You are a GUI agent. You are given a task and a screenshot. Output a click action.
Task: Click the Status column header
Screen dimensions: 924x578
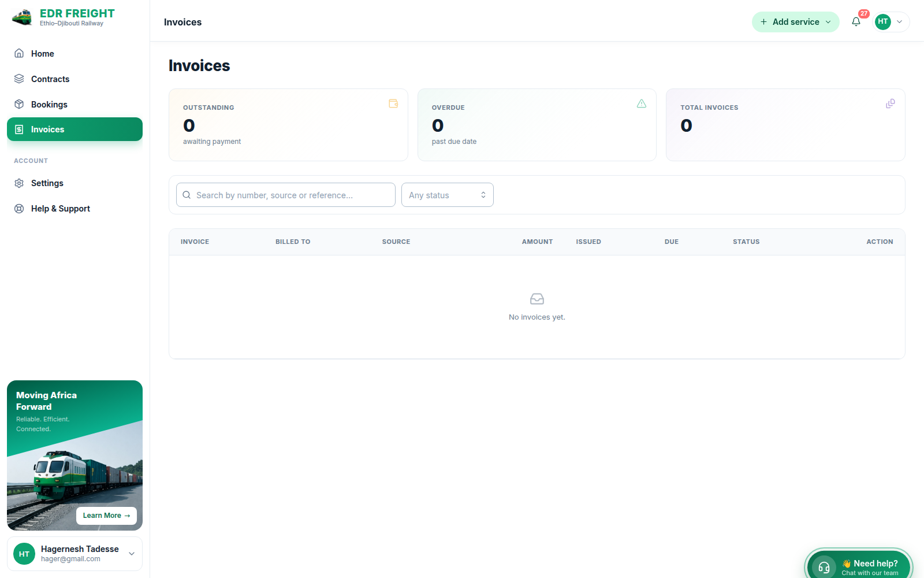(x=746, y=242)
